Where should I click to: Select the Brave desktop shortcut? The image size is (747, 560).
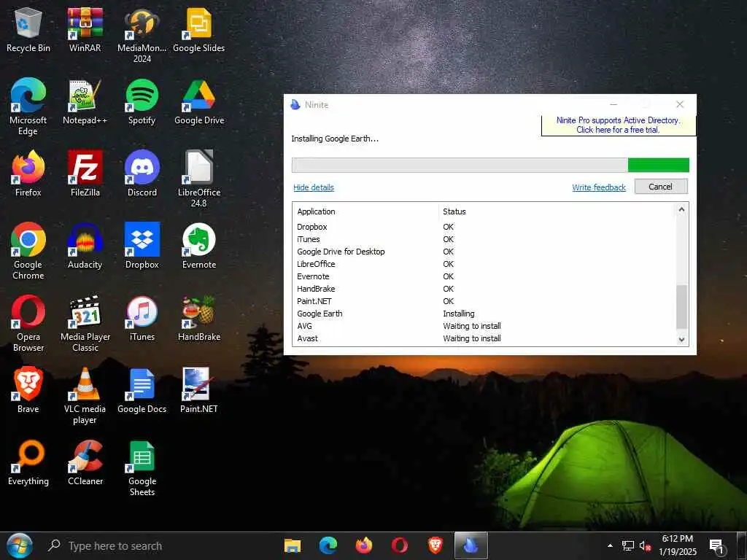pyautogui.click(x=28, y=391)
